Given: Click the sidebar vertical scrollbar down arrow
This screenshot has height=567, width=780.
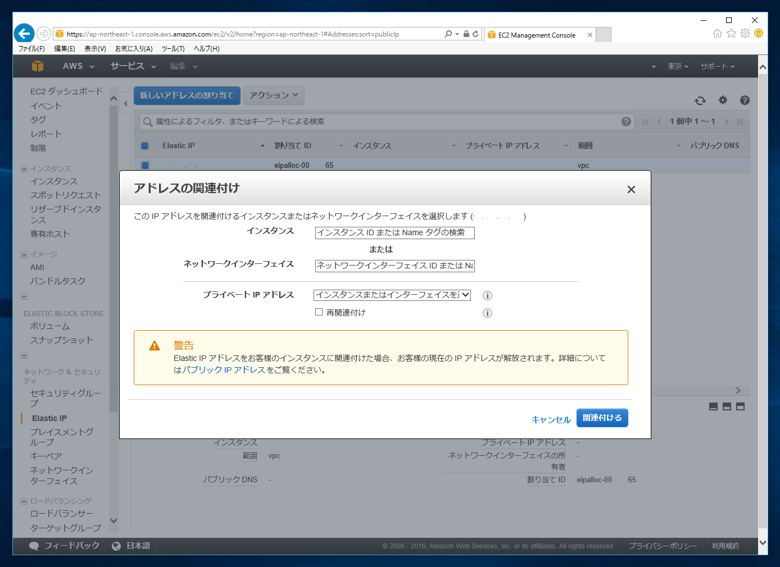Looking at the screenshot, I should 114,520.
